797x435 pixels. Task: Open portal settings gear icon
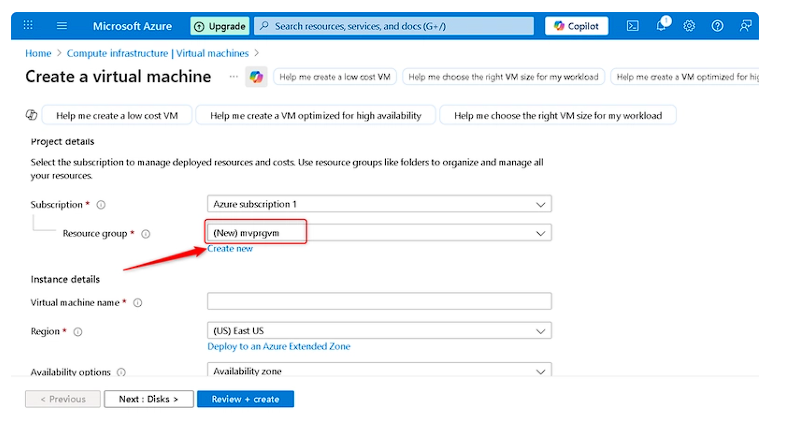click(x=689, y=26)
